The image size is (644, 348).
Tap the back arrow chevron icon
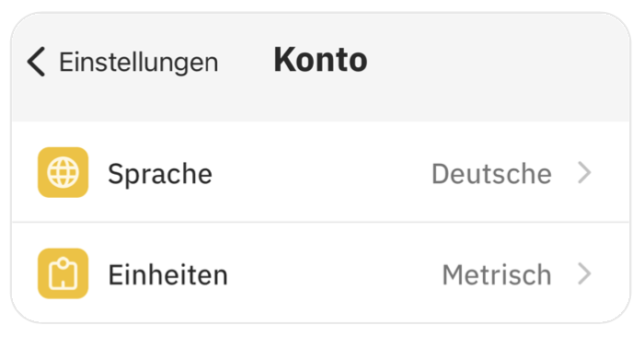[36, 62]
